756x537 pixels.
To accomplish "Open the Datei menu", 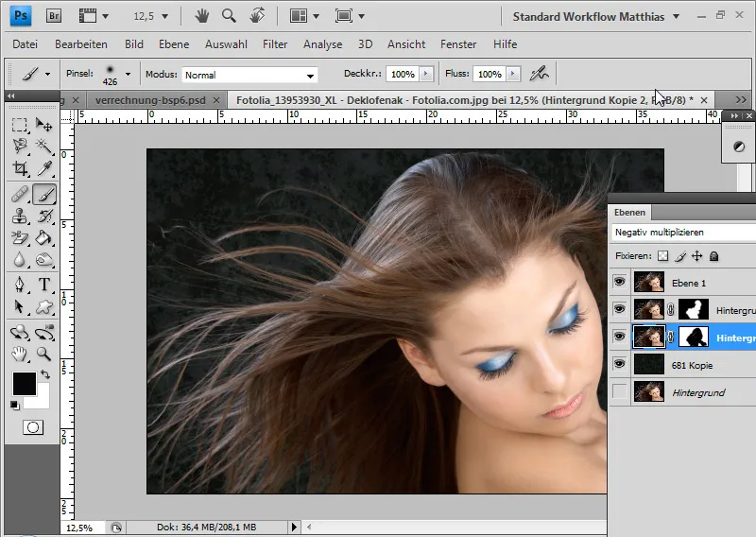I will [26, 44].
